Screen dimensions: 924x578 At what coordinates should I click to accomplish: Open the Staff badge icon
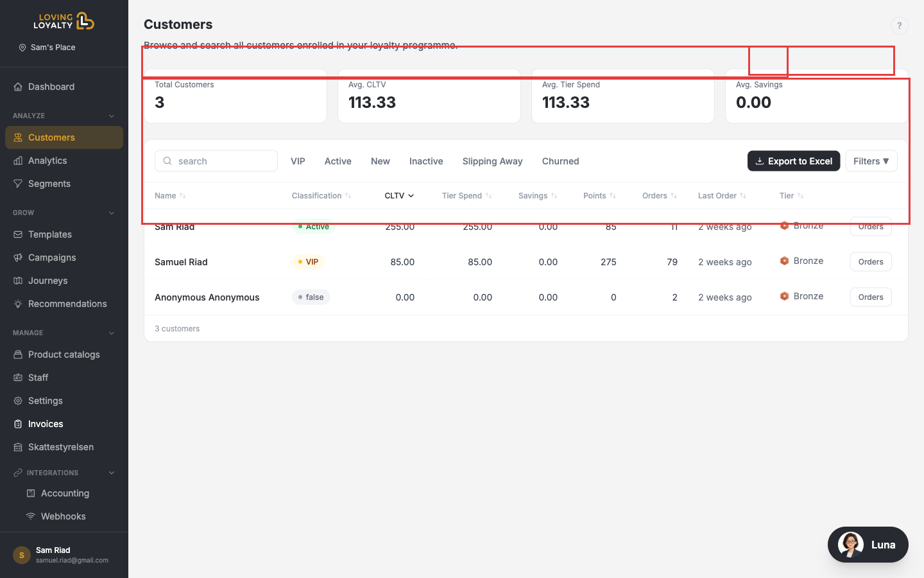pos(18,378)
